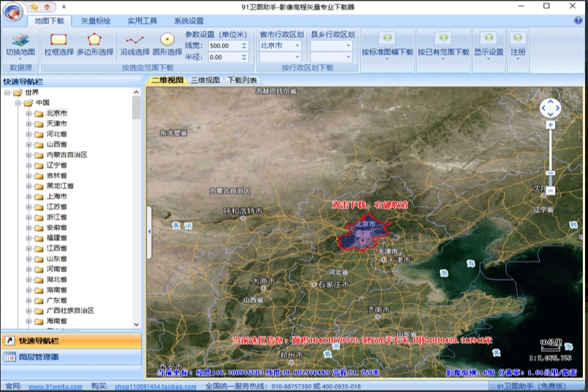This screenshot has height=392, width=588.
Task: Collapse the 中国 tree node
Action: [18, 104]
